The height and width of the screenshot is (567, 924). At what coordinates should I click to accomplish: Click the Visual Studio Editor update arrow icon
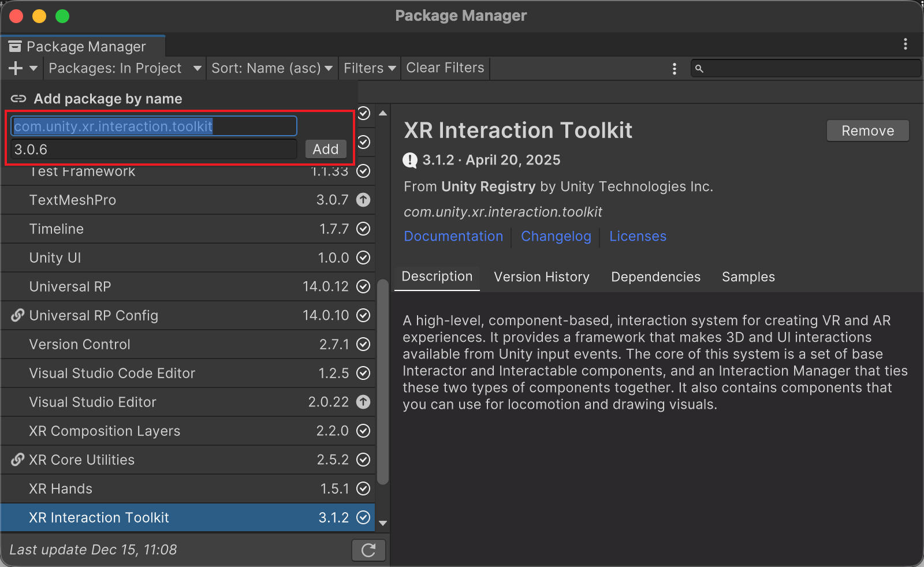(x=363, y=402)
